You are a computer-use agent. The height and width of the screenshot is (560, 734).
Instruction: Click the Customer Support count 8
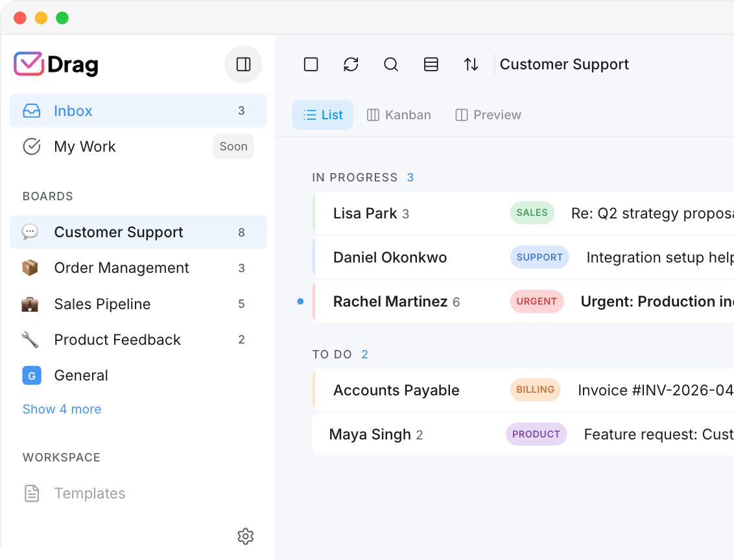pyautogui.click(x=242, y=233)
